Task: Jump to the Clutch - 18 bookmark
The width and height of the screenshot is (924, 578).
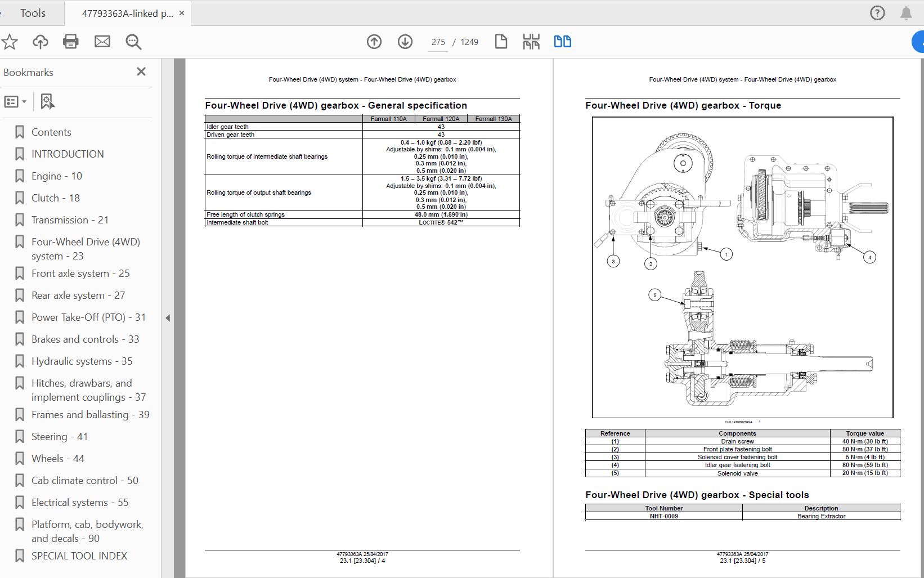Action: tap(56, 198)
